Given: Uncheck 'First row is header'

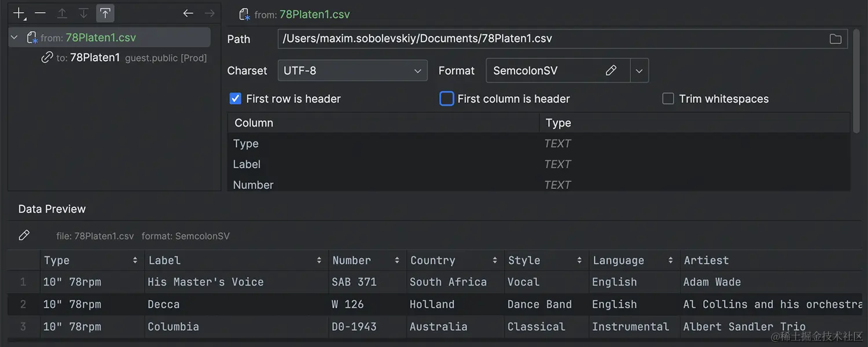Looking at the screenshot, I should (x=236, y=99).
